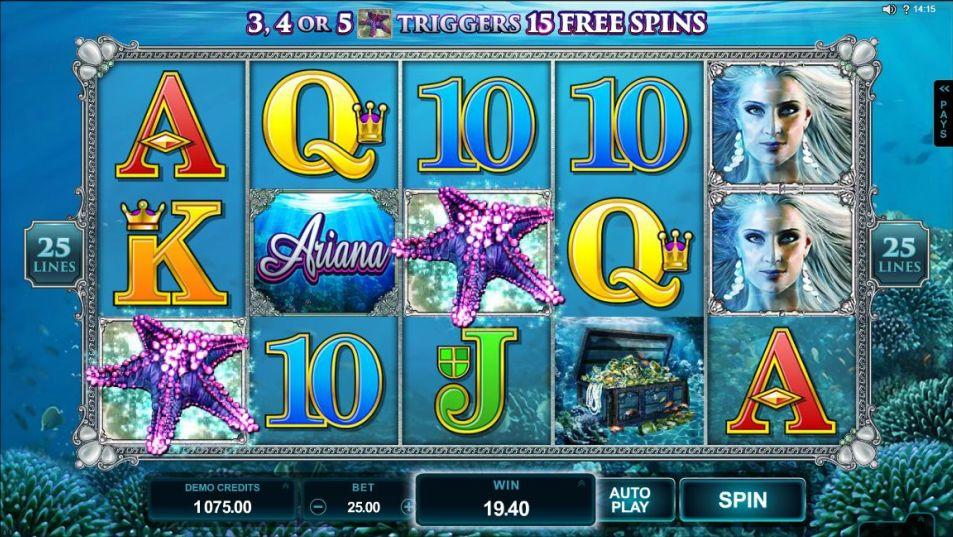The width and height of the screenshot is (953, 537).
Task: Click the treasure chest symbol
Action: [x=630, y=381]
